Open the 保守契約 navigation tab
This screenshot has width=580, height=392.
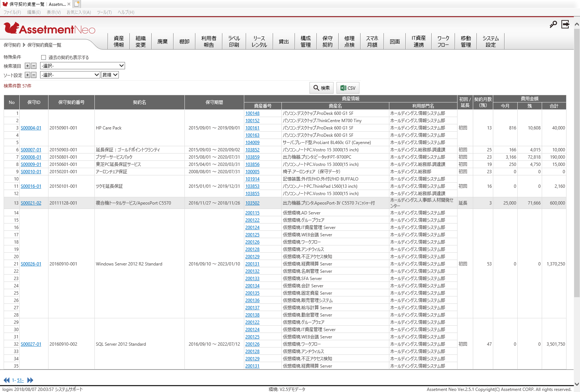[327, 42]
